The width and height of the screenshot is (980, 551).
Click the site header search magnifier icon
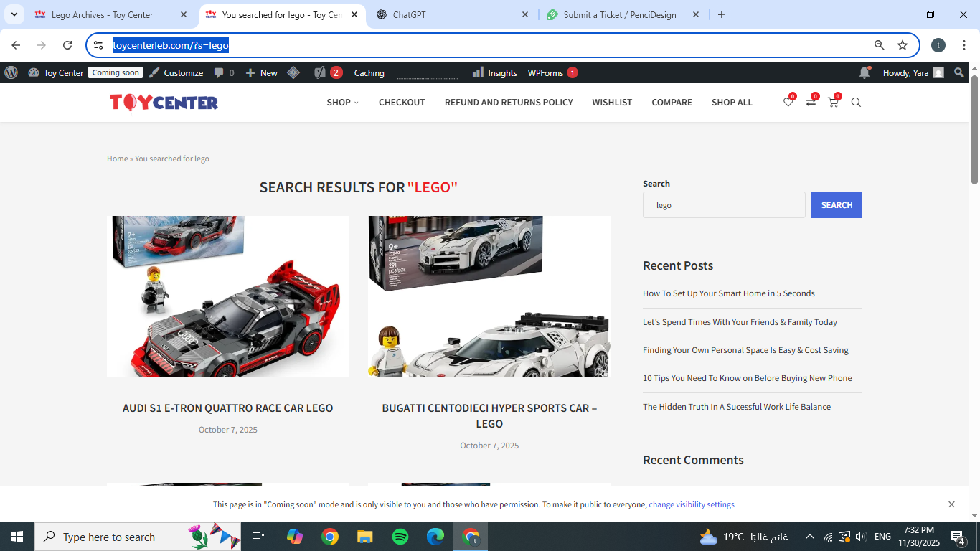(x=856, y=103)
